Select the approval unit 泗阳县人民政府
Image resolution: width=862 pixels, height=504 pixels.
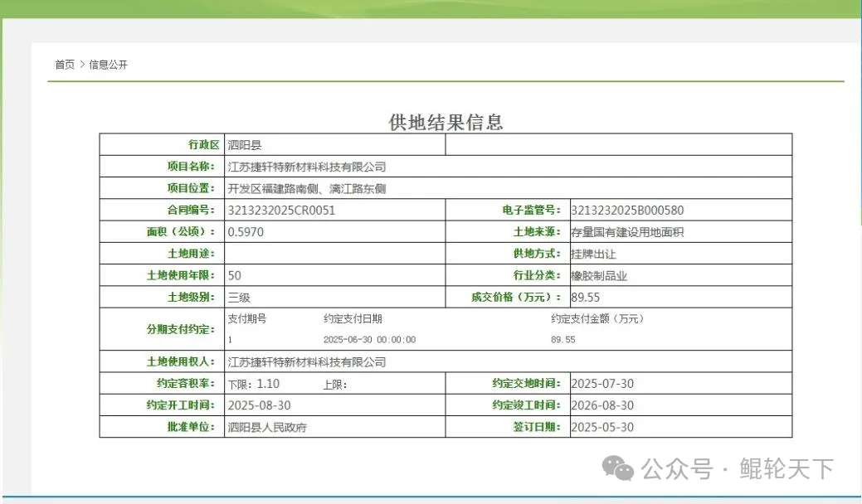[270, 428]
